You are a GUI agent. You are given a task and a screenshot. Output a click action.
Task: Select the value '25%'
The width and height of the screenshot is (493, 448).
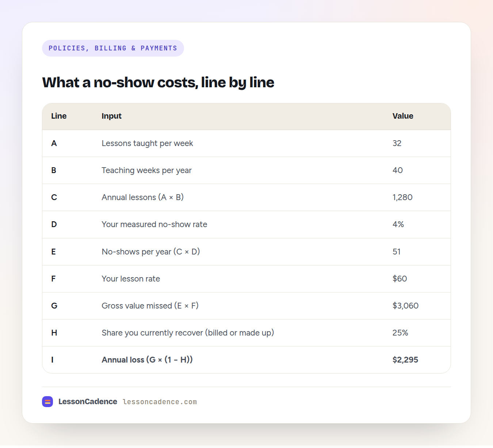400,333
